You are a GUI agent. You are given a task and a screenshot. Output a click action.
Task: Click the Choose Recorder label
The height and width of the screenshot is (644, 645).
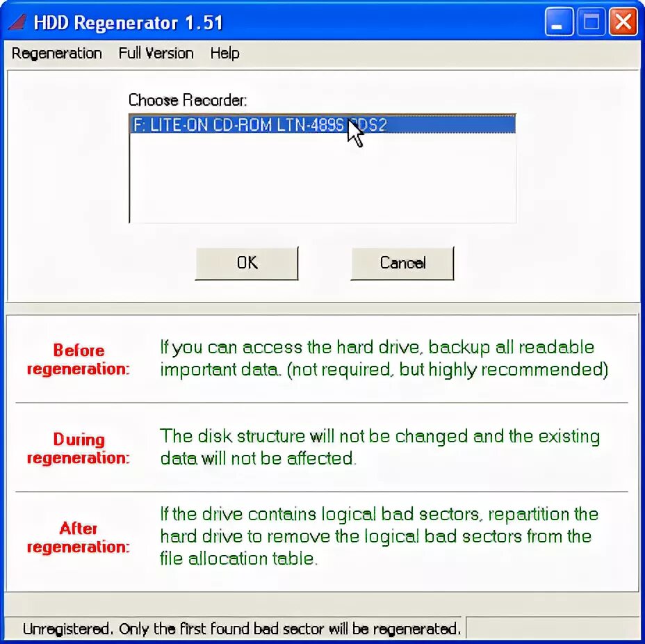pos(188,100)
